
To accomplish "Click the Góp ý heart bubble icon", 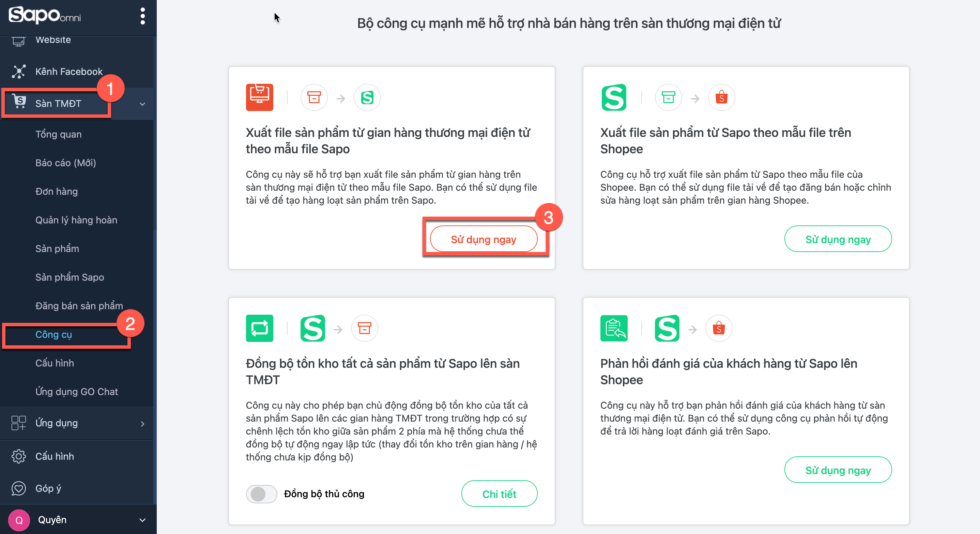I will (18, 488).
